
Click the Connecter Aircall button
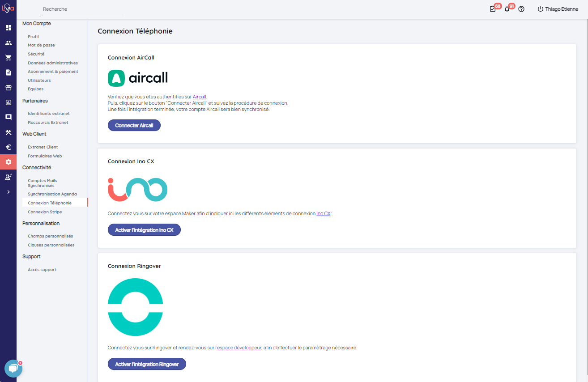click(134, 126)
